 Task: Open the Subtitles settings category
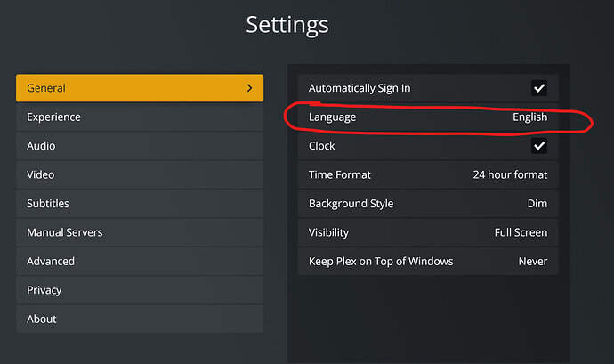(139, 204)
